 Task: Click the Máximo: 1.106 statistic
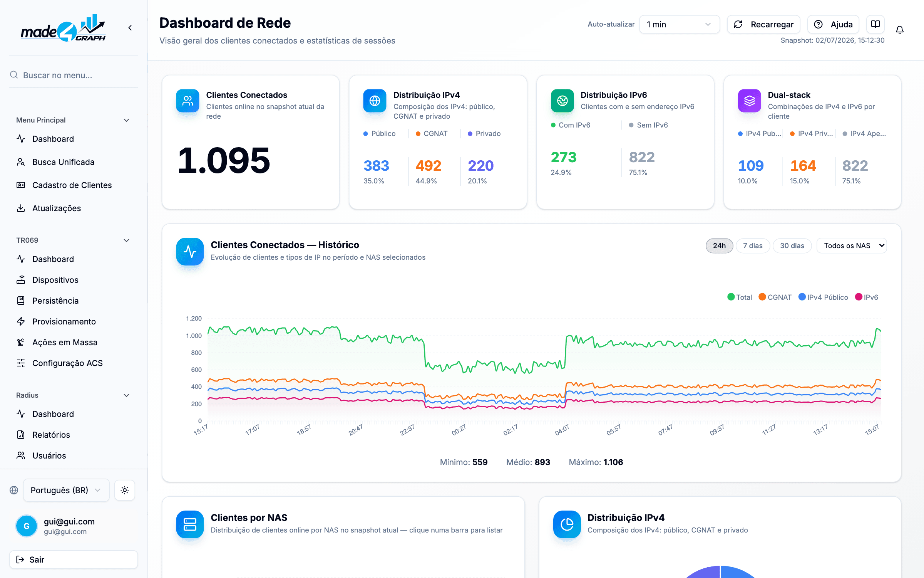click(596, 462)
